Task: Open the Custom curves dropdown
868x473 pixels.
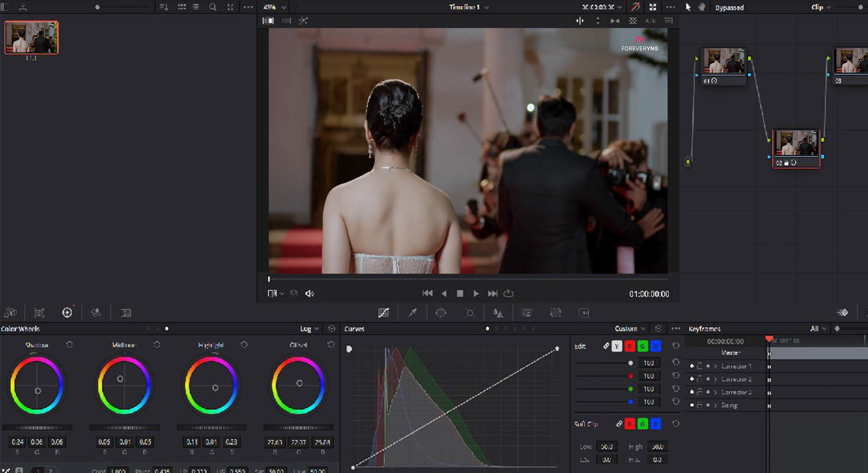Action: pos(630,328)
